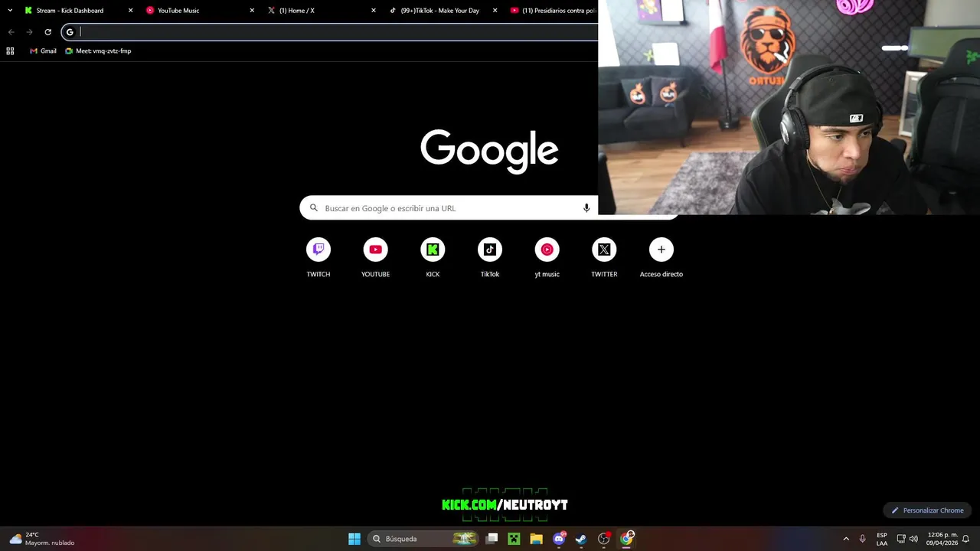This screenshot has height=551, width=980.
Task: Close the Home / X tab
Action: click(x=374, y=11)
